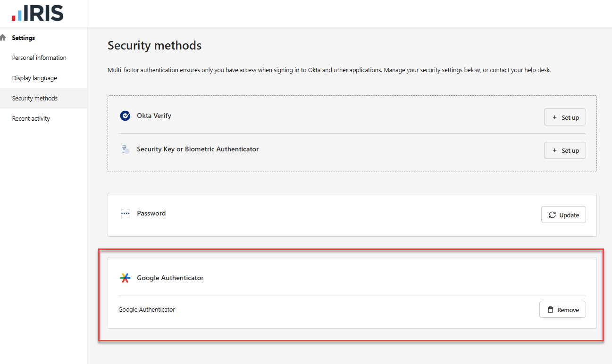Screen dimensions: 612x364
Task: Open Personal information settings
Action: click(39, 58)
